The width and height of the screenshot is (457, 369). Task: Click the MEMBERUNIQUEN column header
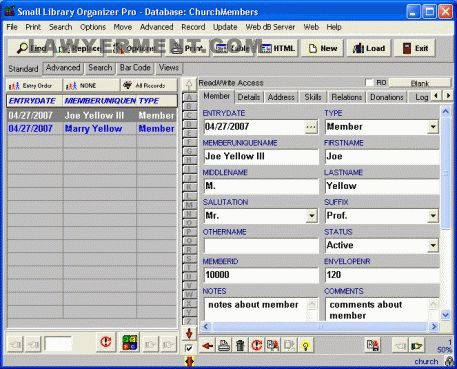coord(100,101)
